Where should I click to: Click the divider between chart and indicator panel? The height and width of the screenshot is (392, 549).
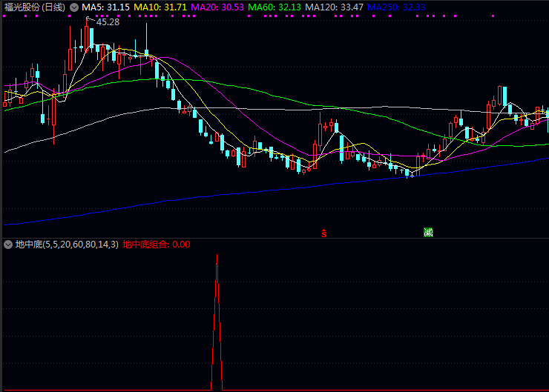pos(274,238)
